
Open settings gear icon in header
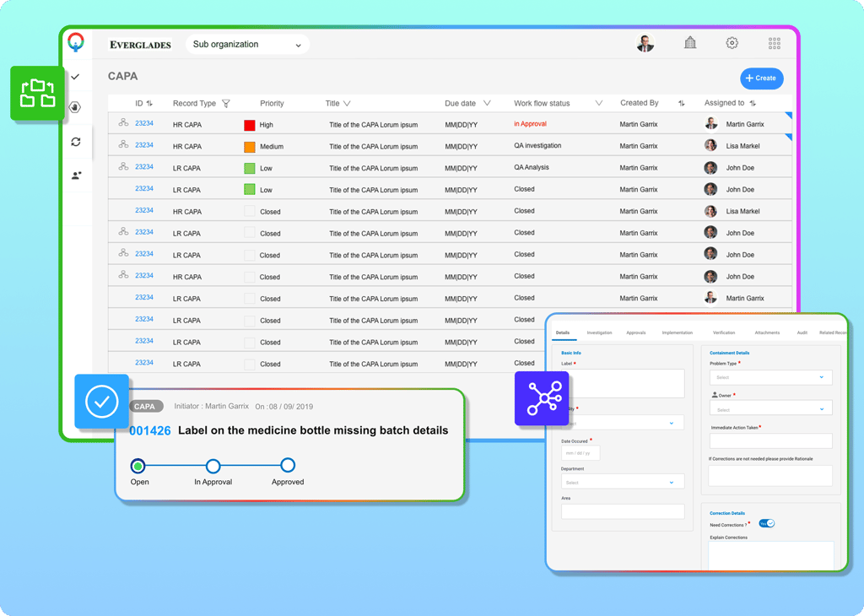click(x=732, y=42)
